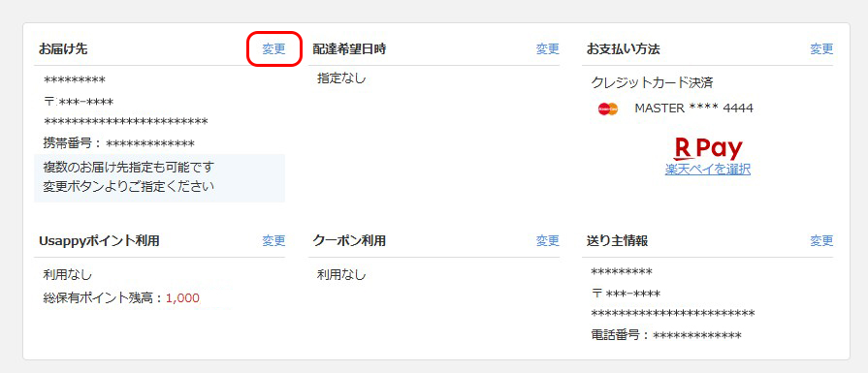Open 変更 for クーポン利用
The image size is (868, 373).
(548, 241)
